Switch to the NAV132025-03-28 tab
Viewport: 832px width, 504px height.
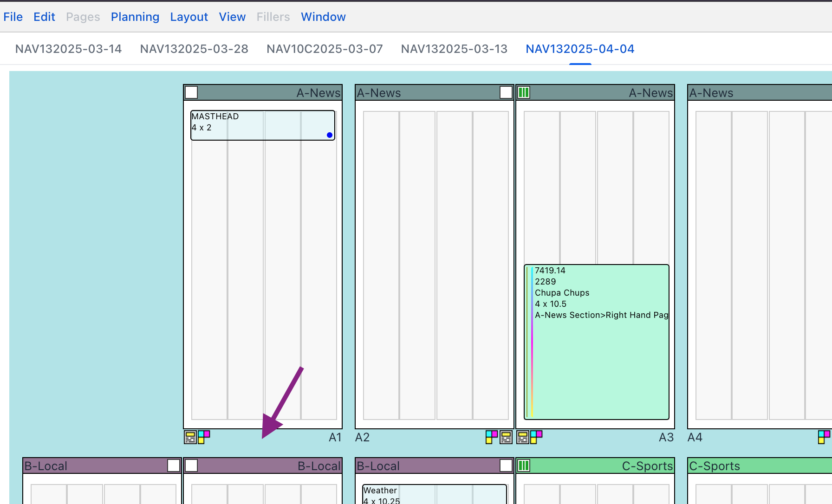pos(194,49)
